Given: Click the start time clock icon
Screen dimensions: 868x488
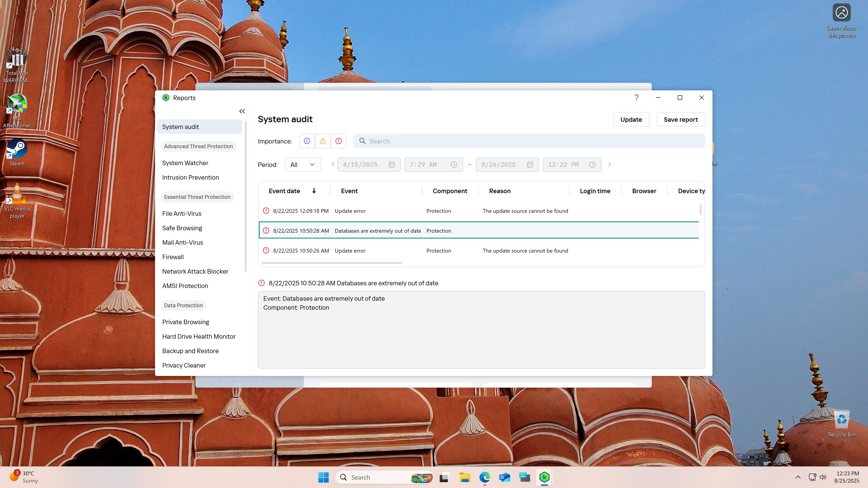Looking at the screenshot, I should (454, 165).
